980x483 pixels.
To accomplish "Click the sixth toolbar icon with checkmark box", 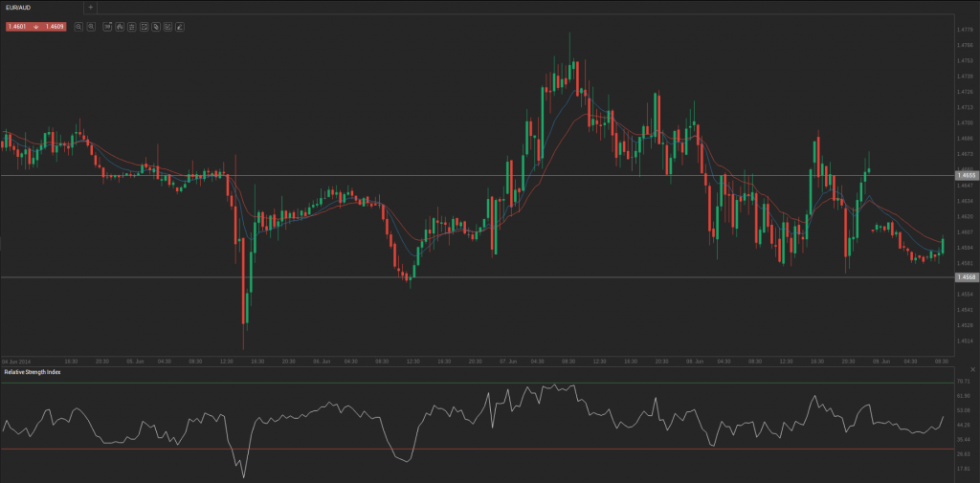I will coord(144,27).
